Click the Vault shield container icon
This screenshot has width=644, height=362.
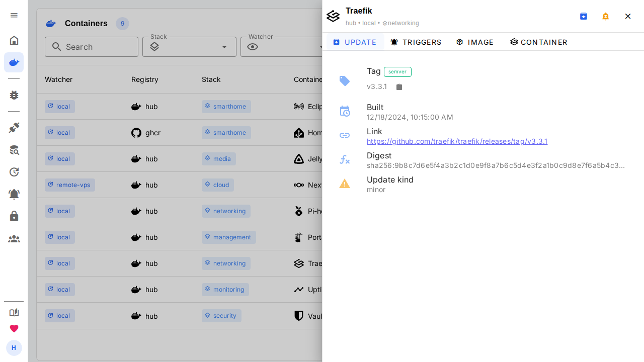tap(299, 316)
